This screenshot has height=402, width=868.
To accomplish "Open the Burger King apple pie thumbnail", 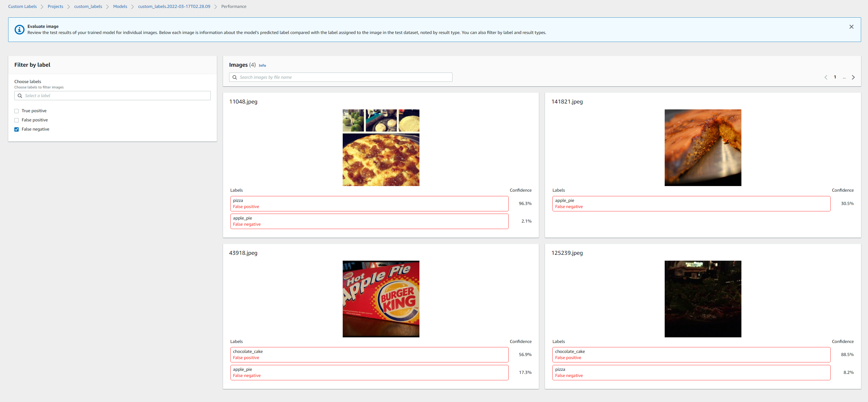I will point(381,299).
